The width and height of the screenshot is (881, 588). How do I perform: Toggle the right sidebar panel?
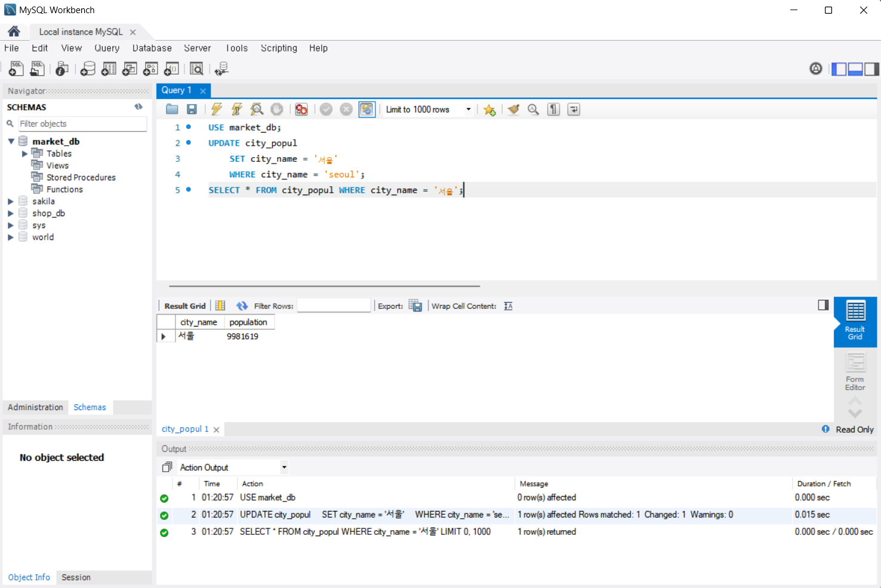coord(871,69)
